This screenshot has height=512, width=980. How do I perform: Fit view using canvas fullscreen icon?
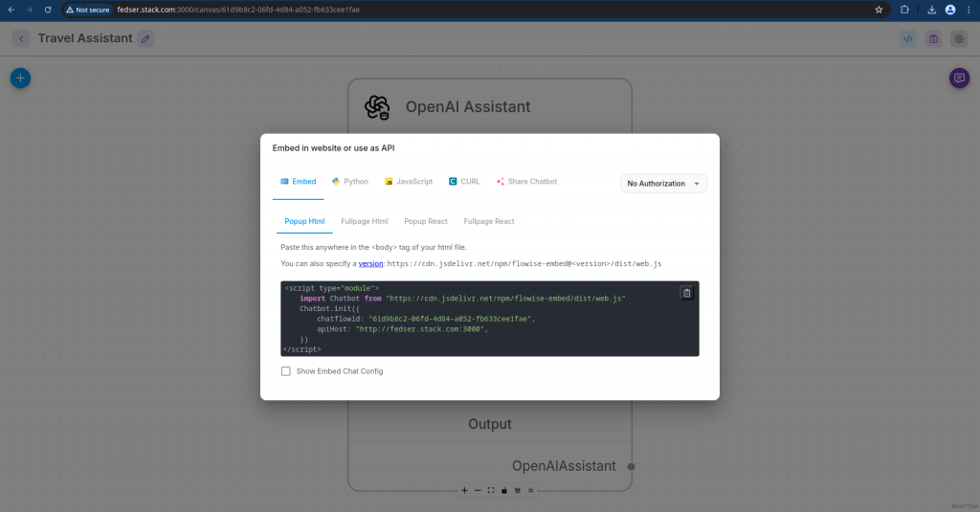(x=491, y=490)
